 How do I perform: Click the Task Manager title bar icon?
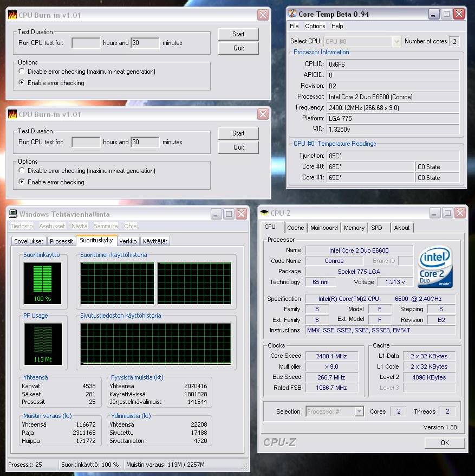tap(13, 214)
